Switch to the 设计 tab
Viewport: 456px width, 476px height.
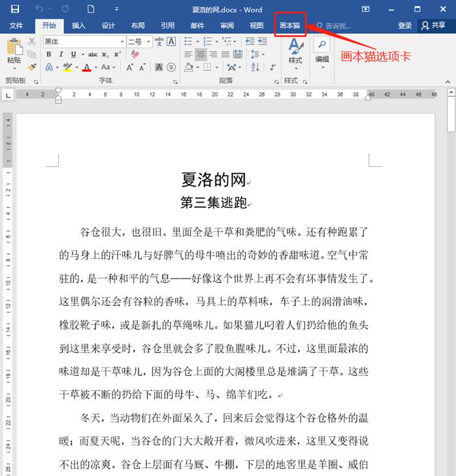(108, 25)
